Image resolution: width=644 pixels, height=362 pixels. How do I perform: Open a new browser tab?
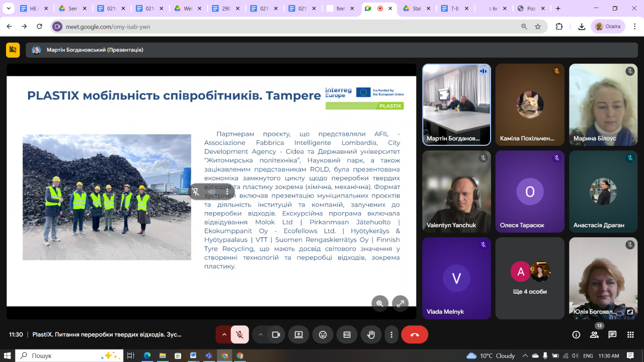coord(558,9)
